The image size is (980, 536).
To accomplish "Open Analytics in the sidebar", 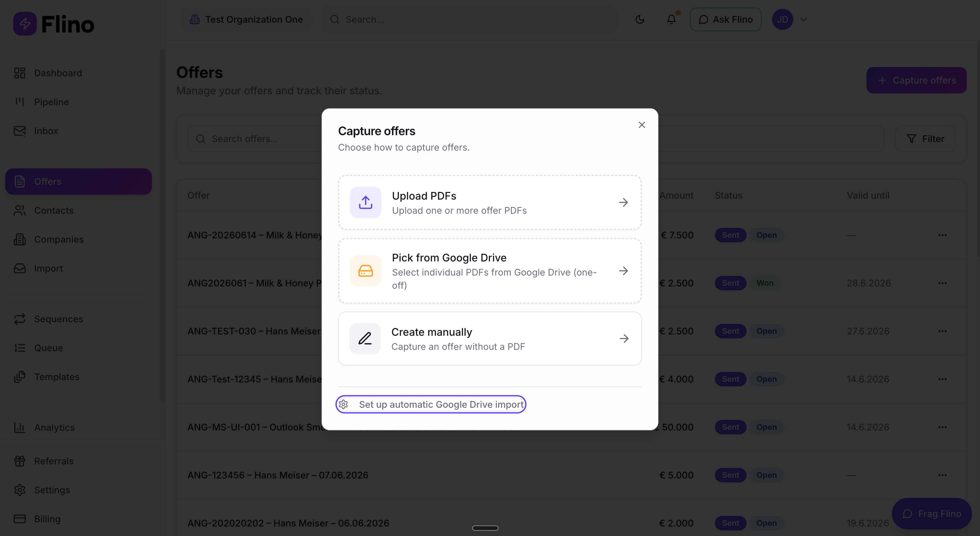I will point(78,427).
